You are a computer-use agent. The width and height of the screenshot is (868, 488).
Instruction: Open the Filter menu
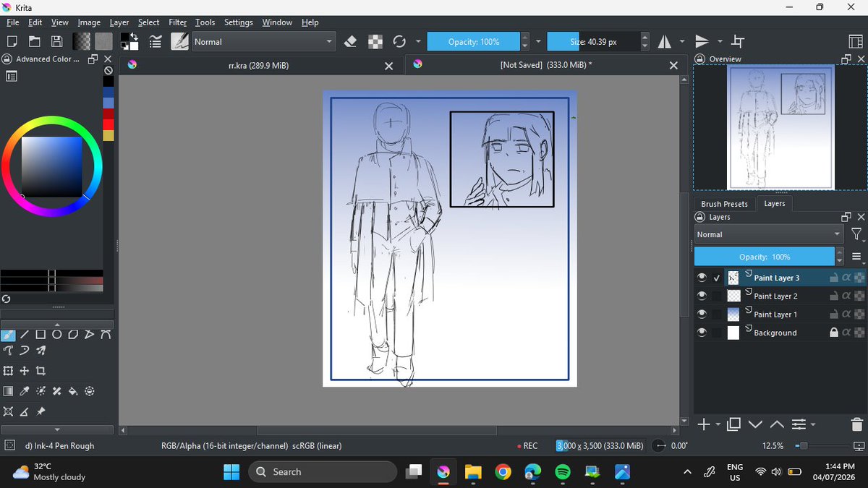click(x=178, y=22)
